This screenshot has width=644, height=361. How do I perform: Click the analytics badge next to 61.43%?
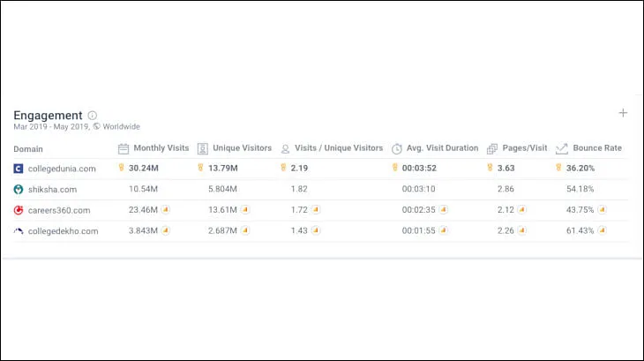[x=602, y=230]
